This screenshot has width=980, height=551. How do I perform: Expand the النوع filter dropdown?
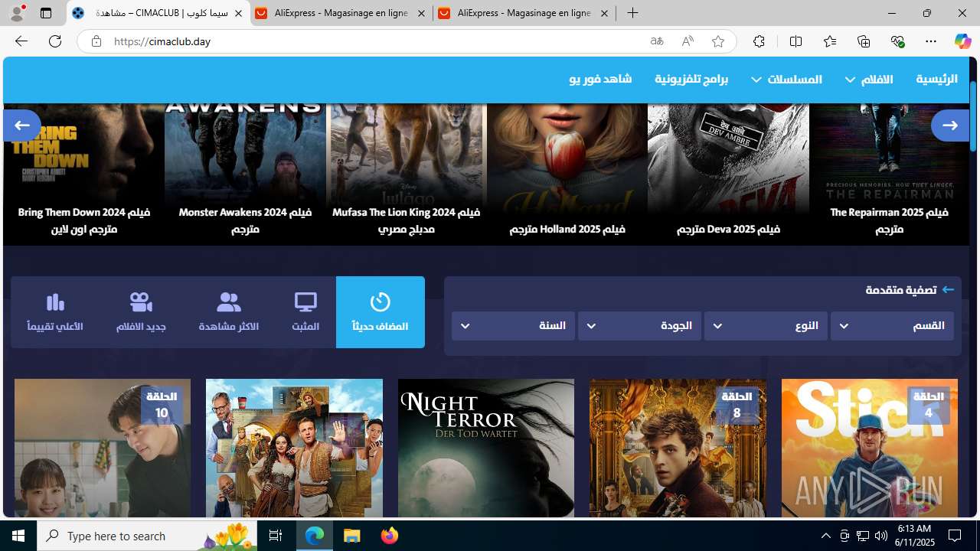click(x=766, y=326)
